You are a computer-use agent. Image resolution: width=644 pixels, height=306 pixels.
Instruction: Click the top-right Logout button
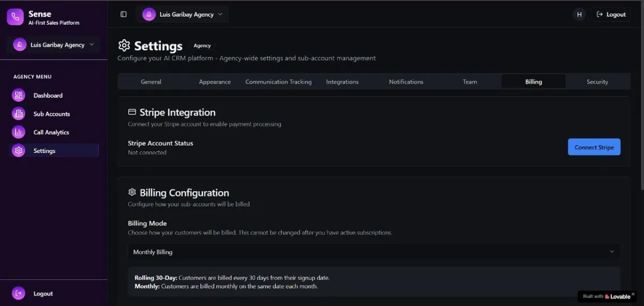click(611, 14)
